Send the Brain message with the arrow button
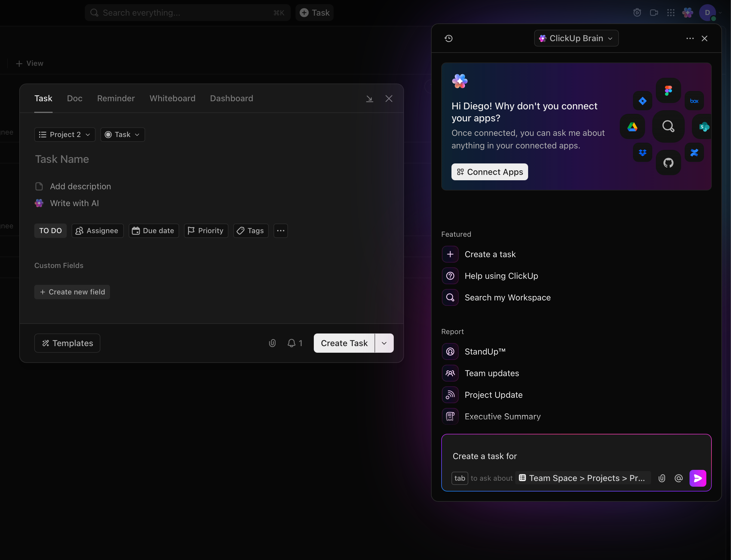Image resolution: width=731 pixels, height=560 pixels. [x=698, y=478]
